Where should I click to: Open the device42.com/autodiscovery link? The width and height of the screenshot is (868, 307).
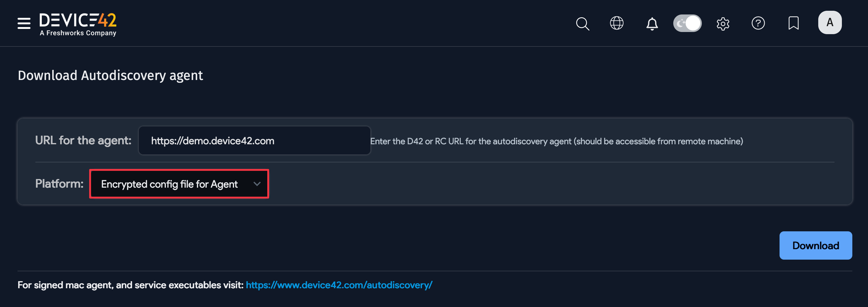(x=339, y=285)
